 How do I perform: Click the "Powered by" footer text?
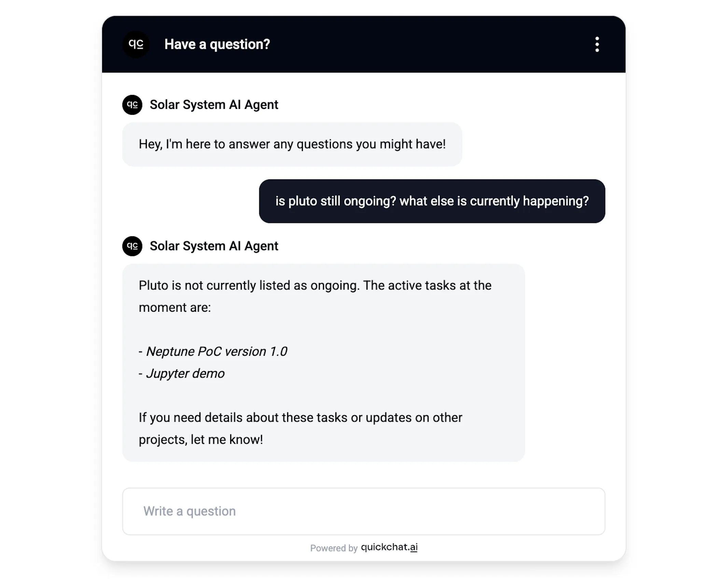[x=333, y=548]
